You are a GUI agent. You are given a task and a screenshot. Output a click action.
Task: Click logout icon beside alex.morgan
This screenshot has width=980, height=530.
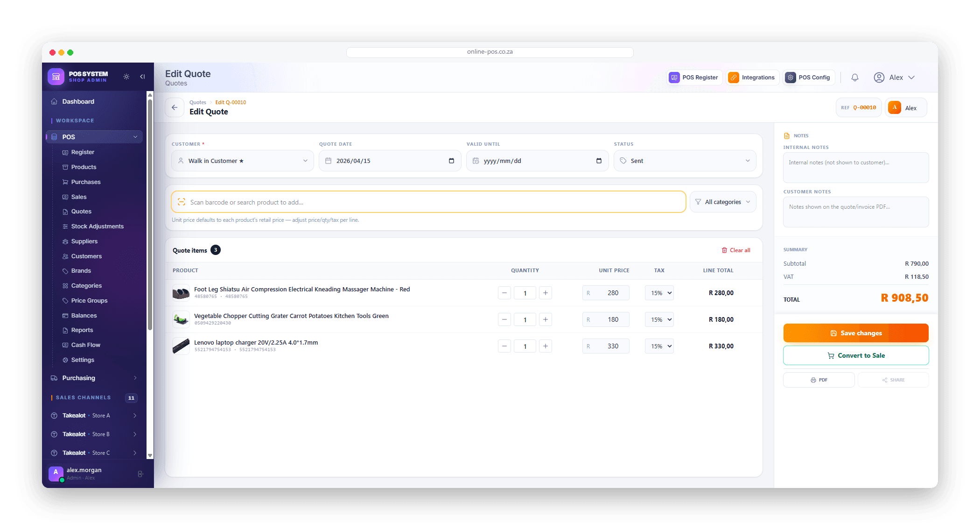pyautogui.click(x=140, y=474)
